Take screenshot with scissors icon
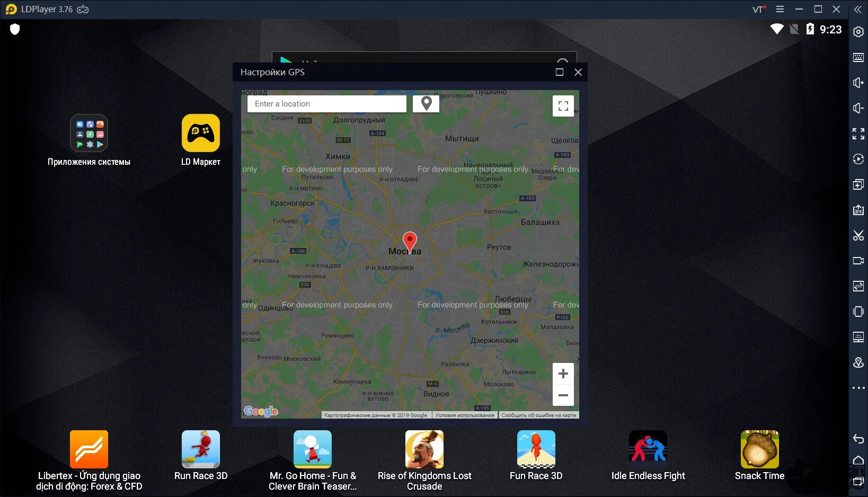The image size is (868, 497). (x=858, y=235)
